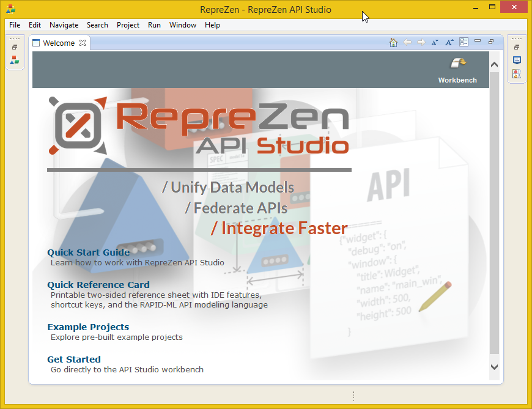Image resolution: width=532 pixels, height=409 pixels.
Task: Open the Quick Reference Card link
Action: click(98, 284)
